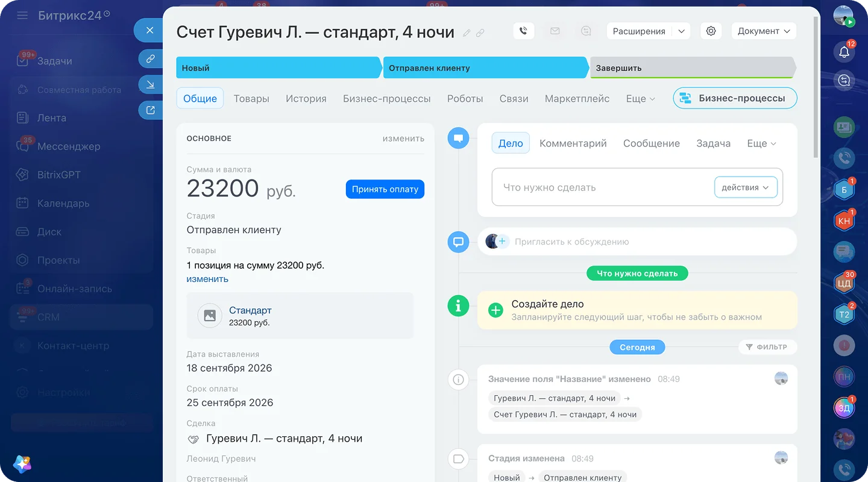This screenshot has width=868, height=482.
Task: Open hamburger menu next to Битрикс24
Action: click(22, 16)
